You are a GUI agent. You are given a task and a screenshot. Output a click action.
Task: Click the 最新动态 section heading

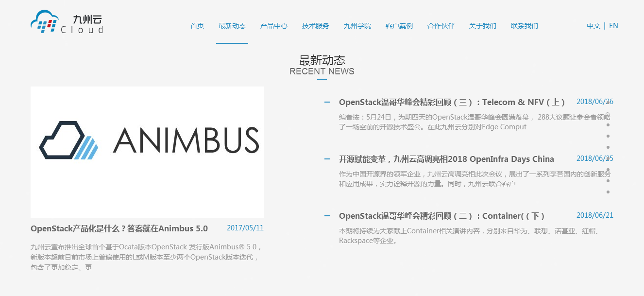coord(322,60)
